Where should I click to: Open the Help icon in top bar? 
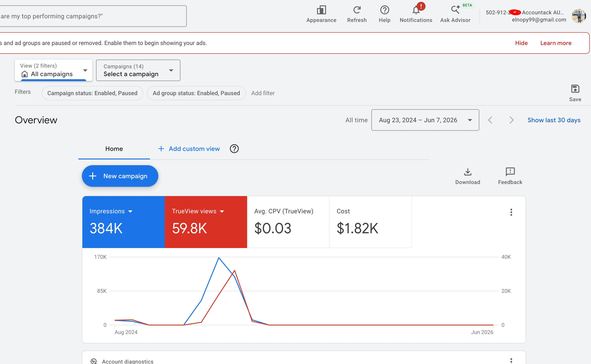[x=384, y=10]
